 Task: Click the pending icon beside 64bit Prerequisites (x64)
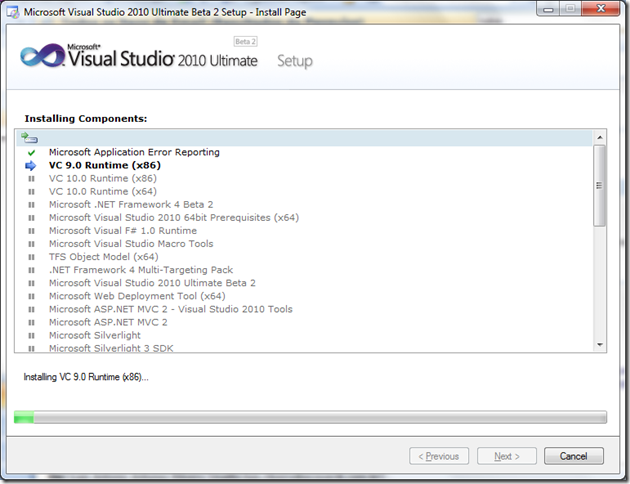31,218
